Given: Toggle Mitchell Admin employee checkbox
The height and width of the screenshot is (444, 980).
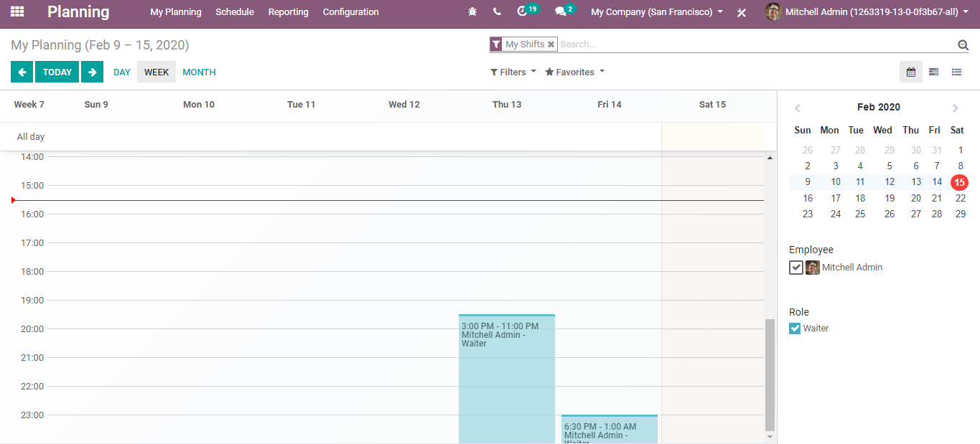Looking at the screenshot, I should click(x=795, y=268).
